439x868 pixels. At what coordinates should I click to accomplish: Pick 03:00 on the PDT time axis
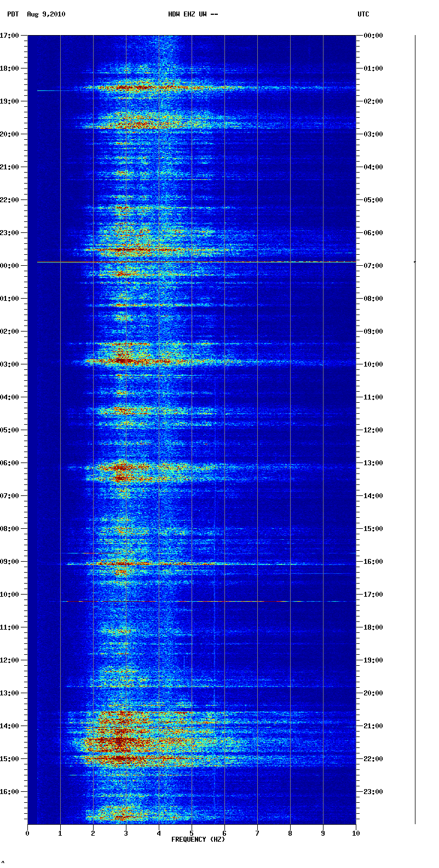pos(9,364)
